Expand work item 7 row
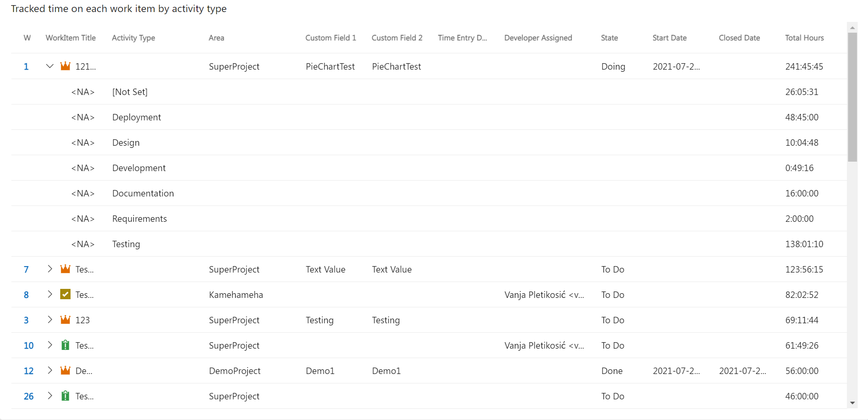 (x=50, y=269)
